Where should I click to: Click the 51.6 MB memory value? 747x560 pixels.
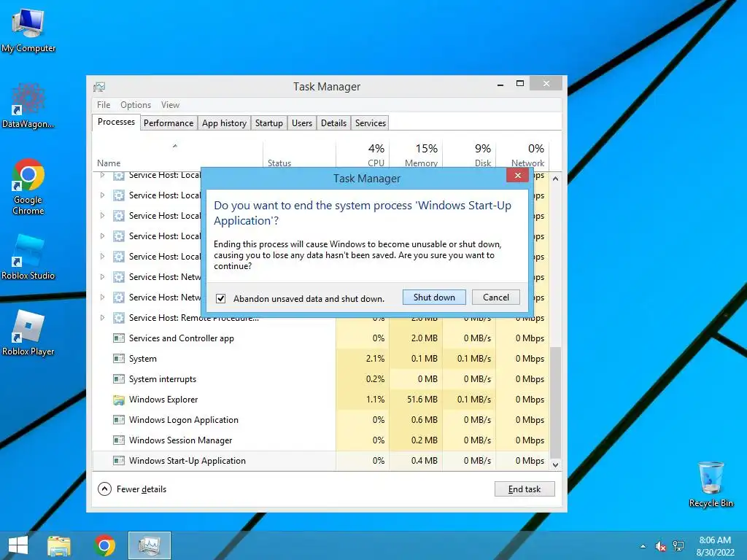click(422, 400)
